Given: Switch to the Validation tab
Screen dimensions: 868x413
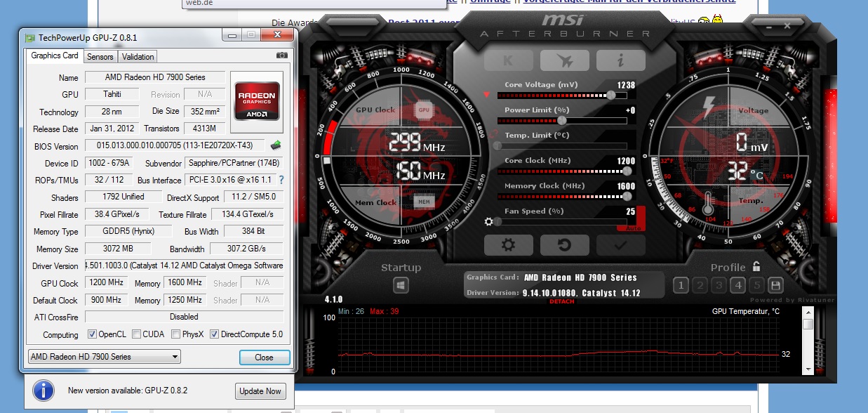Looking at the screenshot, I should click(138, 57).
